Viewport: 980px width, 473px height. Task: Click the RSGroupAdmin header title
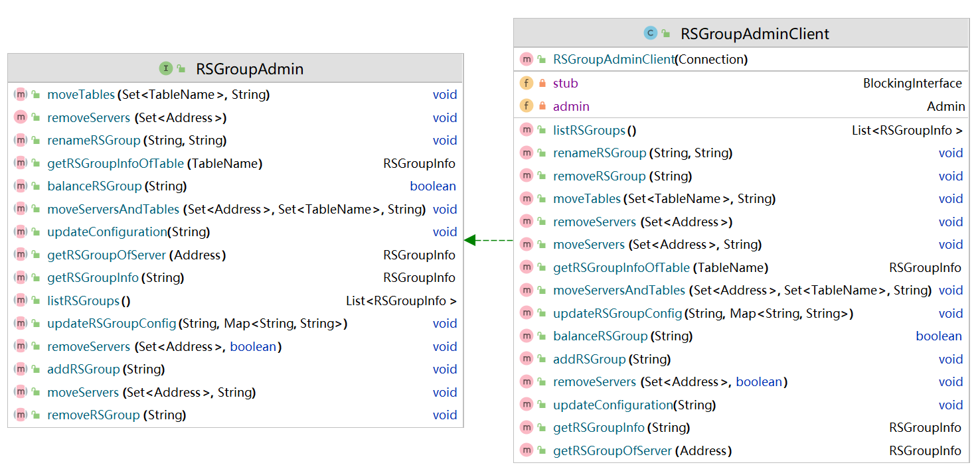click(249, 68)
